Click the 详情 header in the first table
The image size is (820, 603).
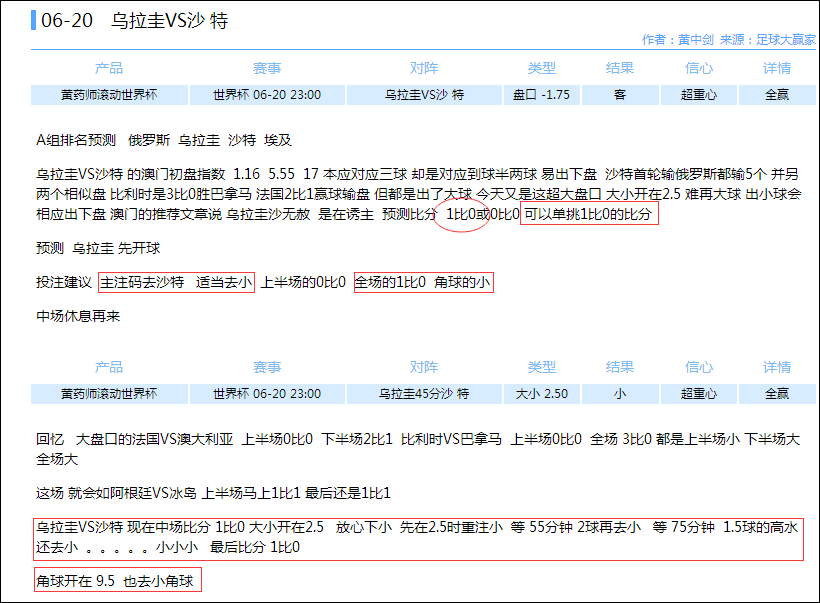coord(777,68)
